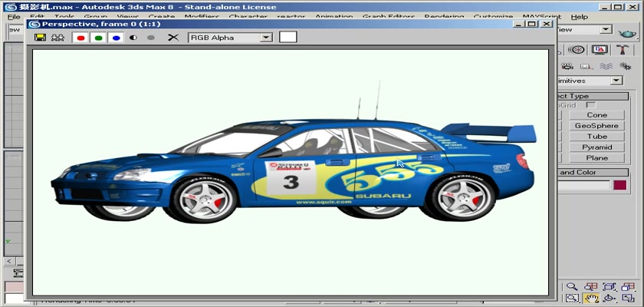
Task: Toggle the blue channel display
Action: click(x=116, y=38)
